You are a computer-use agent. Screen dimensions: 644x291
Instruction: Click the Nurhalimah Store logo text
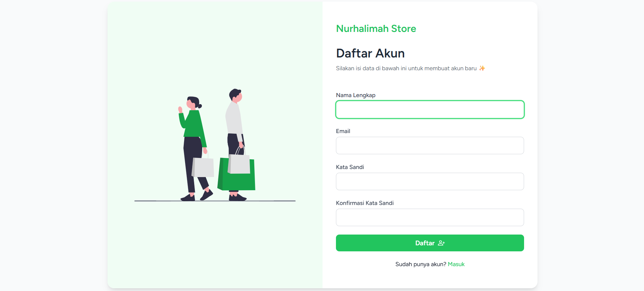376,29
